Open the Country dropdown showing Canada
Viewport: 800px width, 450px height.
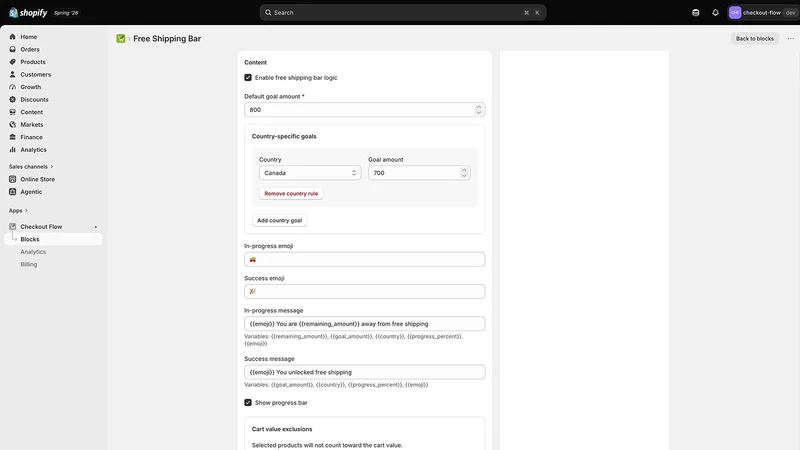point(310,173)
